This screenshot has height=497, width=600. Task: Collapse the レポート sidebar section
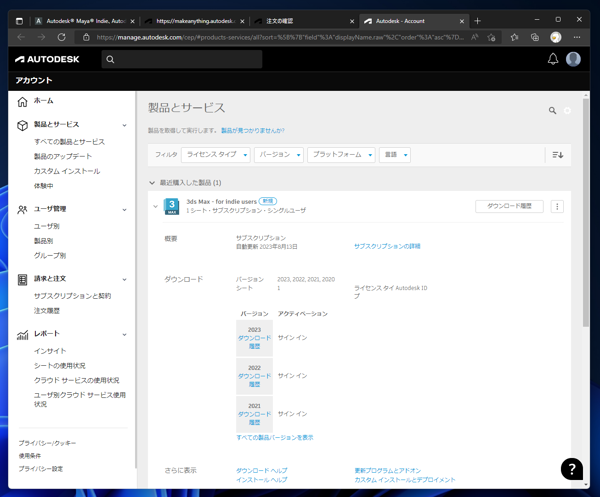124,335
